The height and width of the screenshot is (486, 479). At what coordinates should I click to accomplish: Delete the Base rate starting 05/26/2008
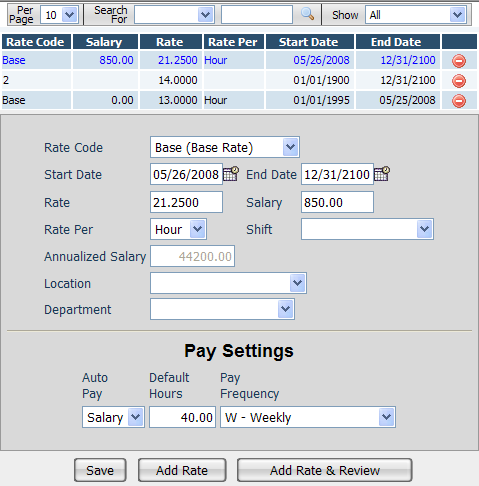tap(459, 61)
